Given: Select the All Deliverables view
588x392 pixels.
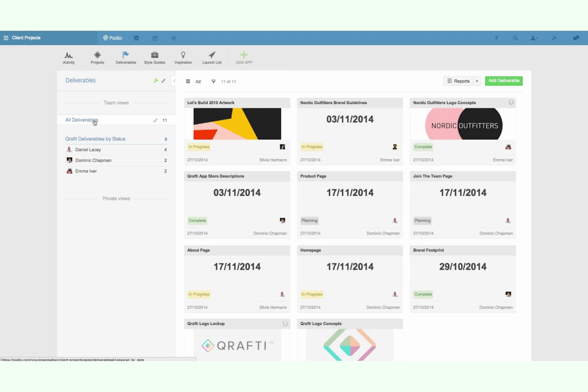Looking at the screenshot, I should tap(81, 120).
